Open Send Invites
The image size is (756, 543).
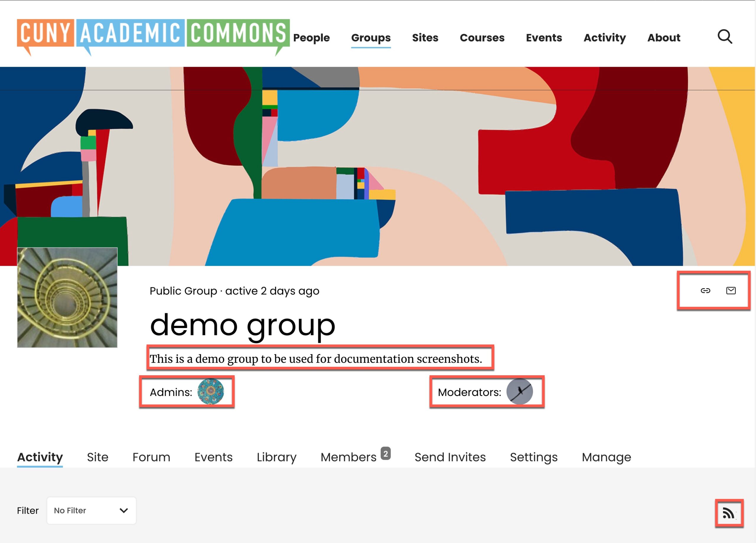449,457
